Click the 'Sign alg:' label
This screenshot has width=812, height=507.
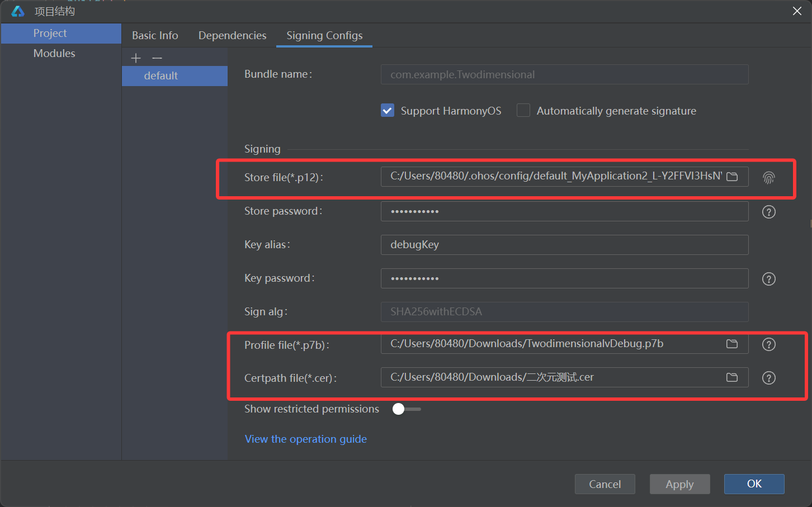point(266,311)
